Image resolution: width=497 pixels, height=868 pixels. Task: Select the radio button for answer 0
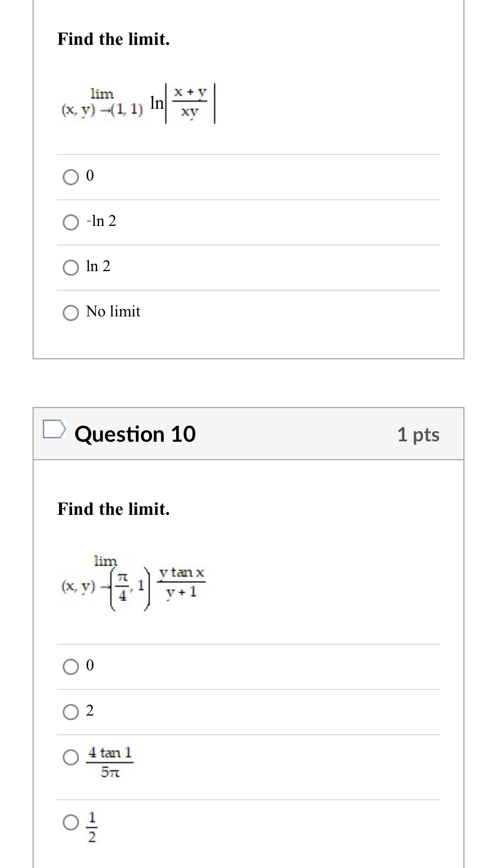tap(71, 177)
